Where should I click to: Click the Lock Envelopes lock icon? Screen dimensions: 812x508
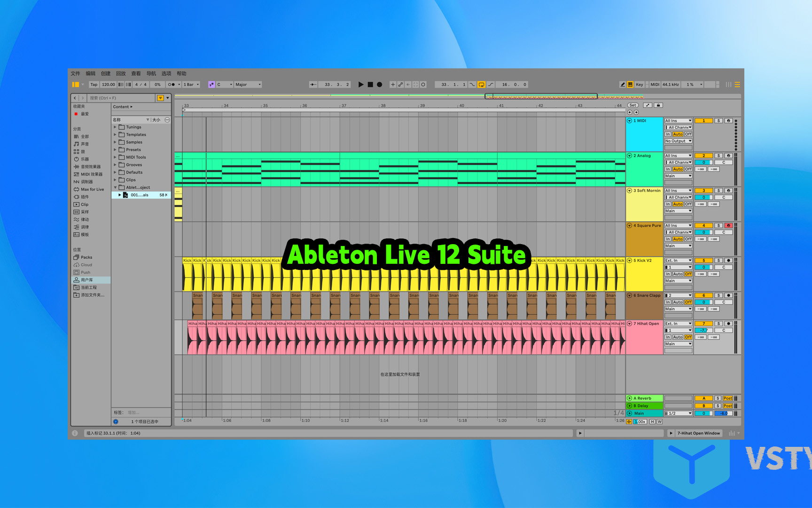click(x=658, y=105)
